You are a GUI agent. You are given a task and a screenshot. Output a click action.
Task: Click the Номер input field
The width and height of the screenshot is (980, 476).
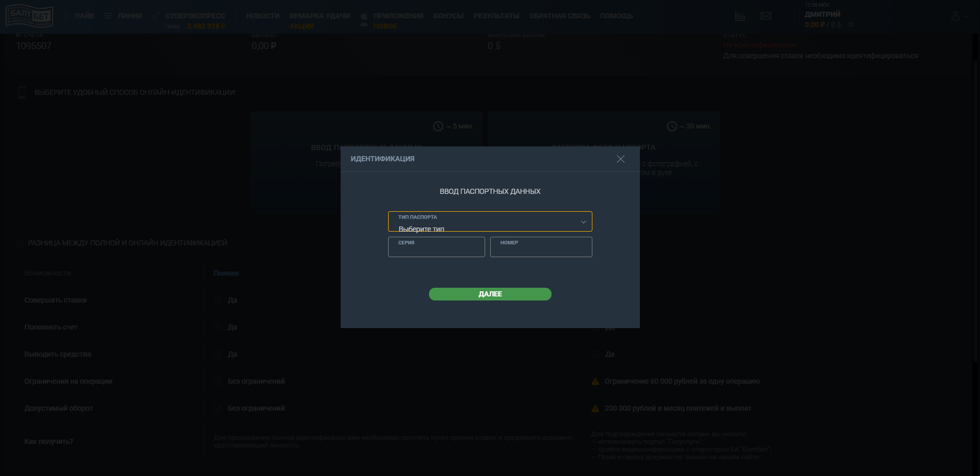(541, 247)
